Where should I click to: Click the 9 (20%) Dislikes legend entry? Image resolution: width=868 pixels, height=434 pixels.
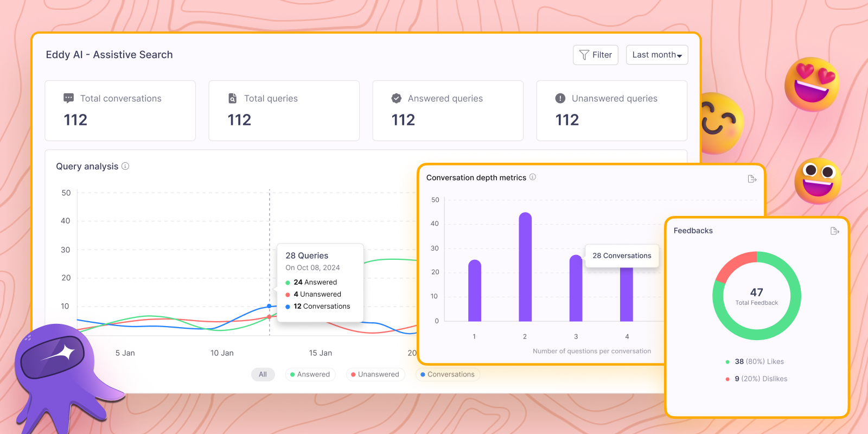[757, 379]
